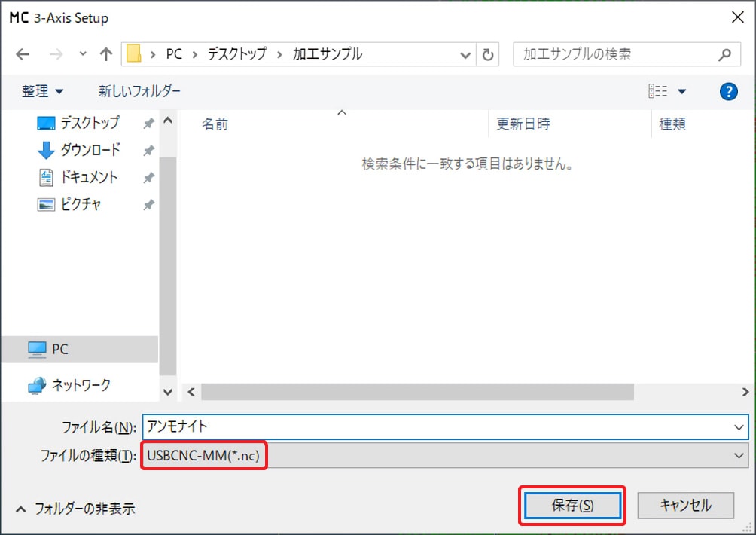Refresh the current folder view

click(488, 54)
